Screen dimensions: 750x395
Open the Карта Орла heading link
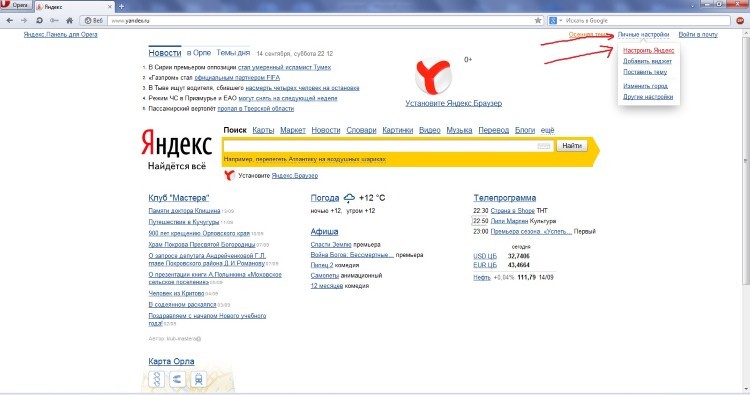click(171, 362)
